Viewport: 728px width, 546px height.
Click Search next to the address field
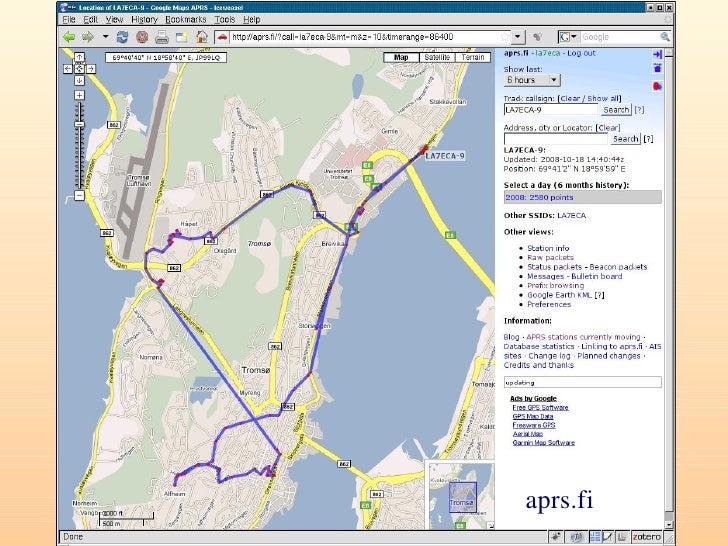pyautogui.click(x=625, y=139)
